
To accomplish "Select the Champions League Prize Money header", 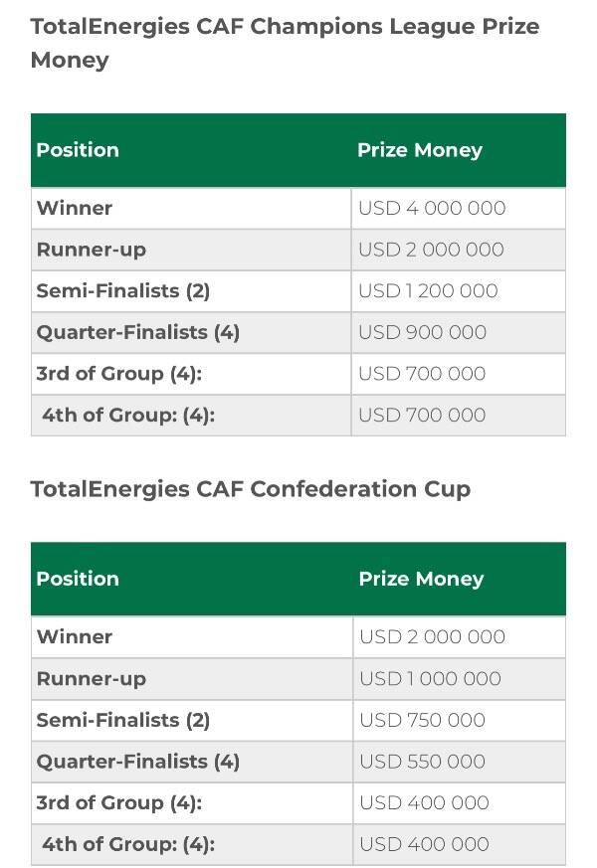I will pyautogui.click(x=420, y=150).
